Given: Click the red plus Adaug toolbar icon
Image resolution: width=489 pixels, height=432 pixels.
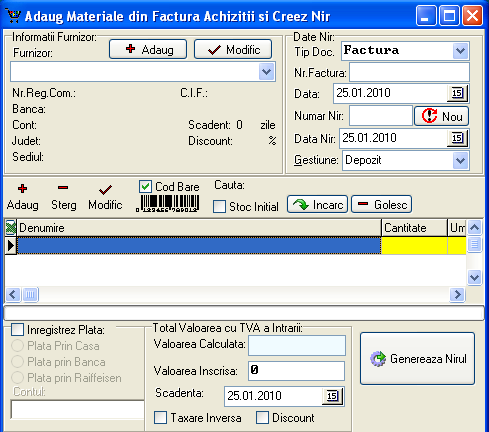Looking at the screenshot, I should 22,189.
